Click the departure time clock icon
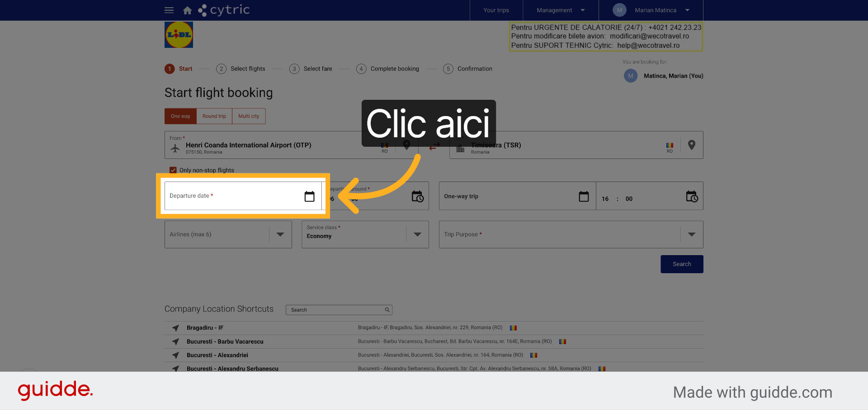The height and width of the screenshot is (410, 868). pos(417,196)
